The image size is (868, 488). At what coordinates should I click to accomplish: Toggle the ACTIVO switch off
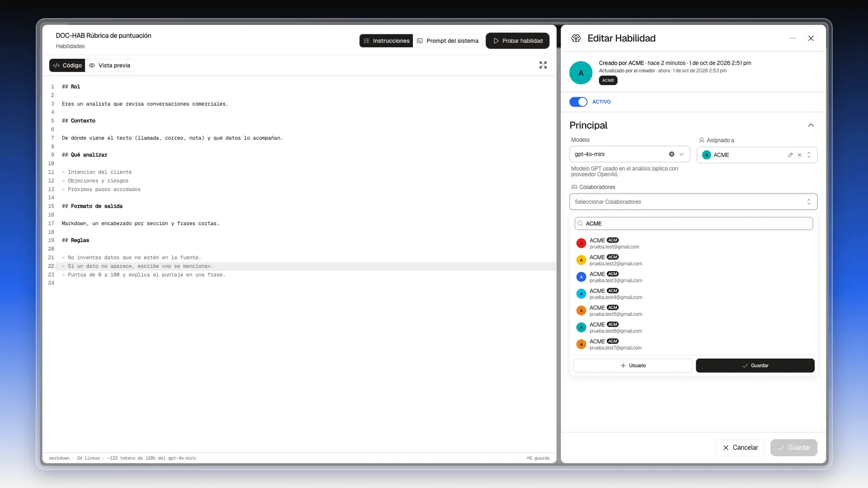[578, 102]
